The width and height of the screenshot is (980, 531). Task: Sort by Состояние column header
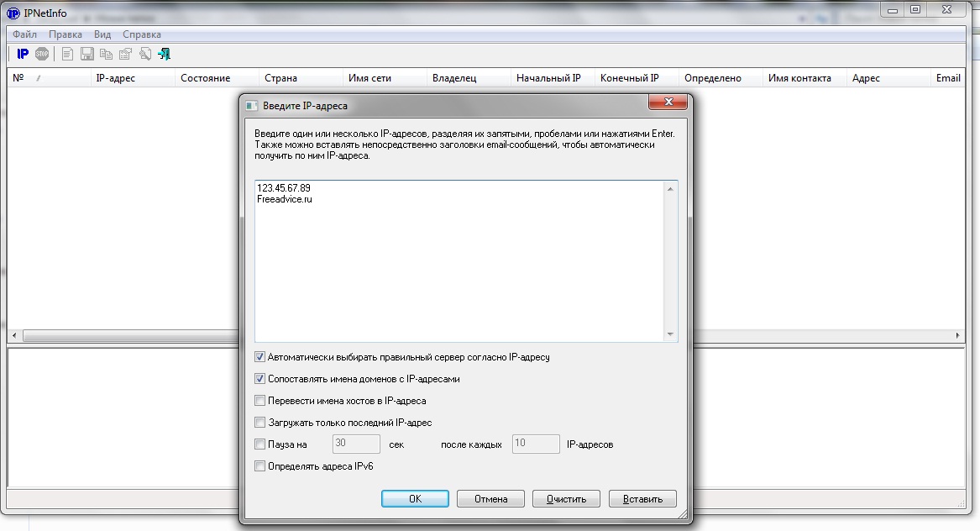[217, 78]
